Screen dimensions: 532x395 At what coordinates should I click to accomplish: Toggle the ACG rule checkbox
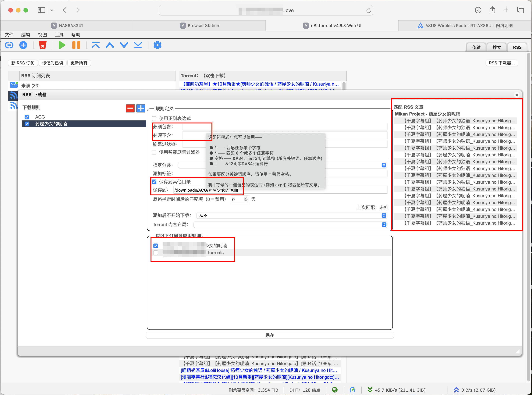click(27, 117)
